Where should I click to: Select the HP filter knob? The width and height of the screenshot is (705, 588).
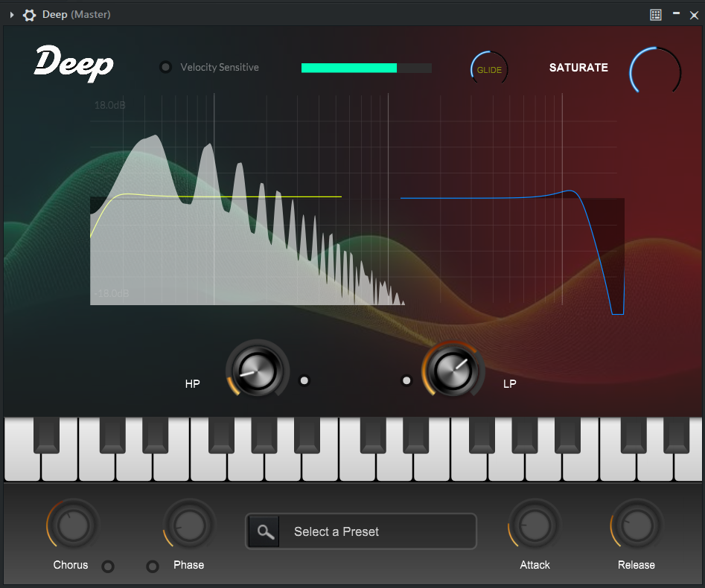[257, 369]
